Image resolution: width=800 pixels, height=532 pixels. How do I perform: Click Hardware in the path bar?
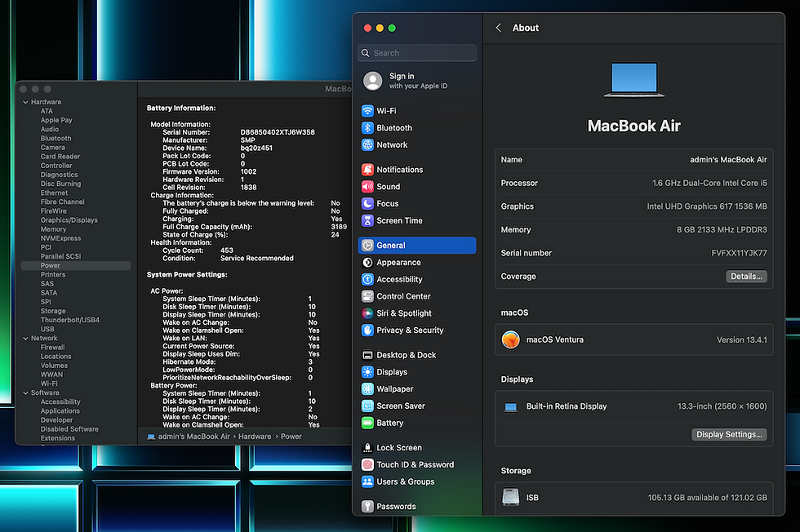click(255, 437)
